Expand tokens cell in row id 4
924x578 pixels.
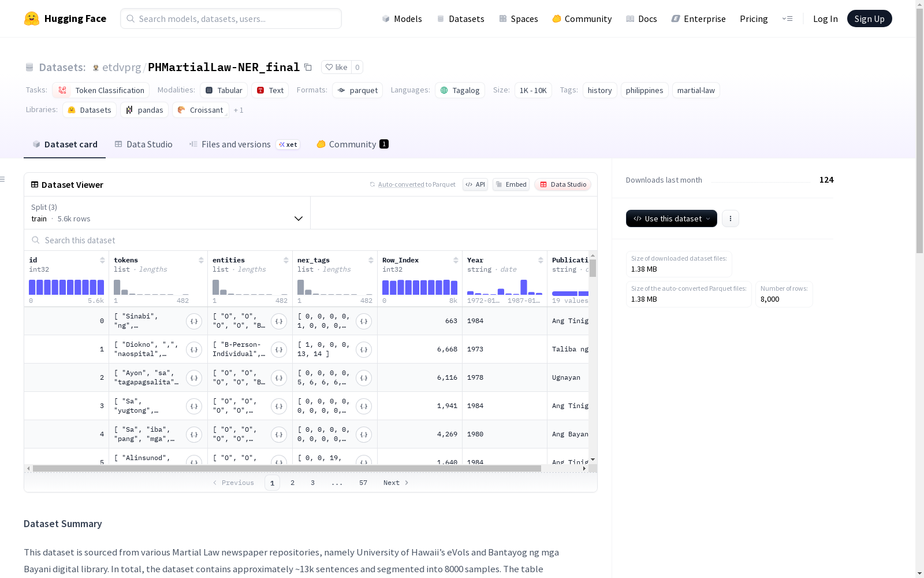click(x=194, y=435)
